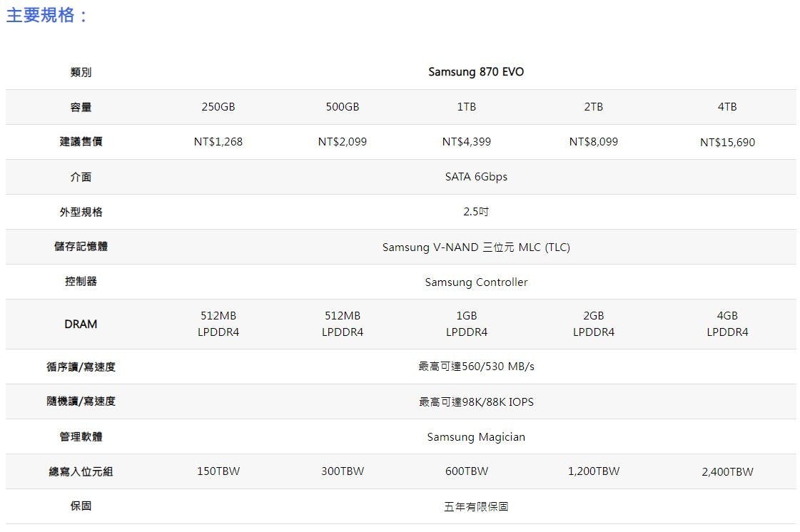
Task: Click the SATA 6Gbps interface value
Action: tap(476, 177)
